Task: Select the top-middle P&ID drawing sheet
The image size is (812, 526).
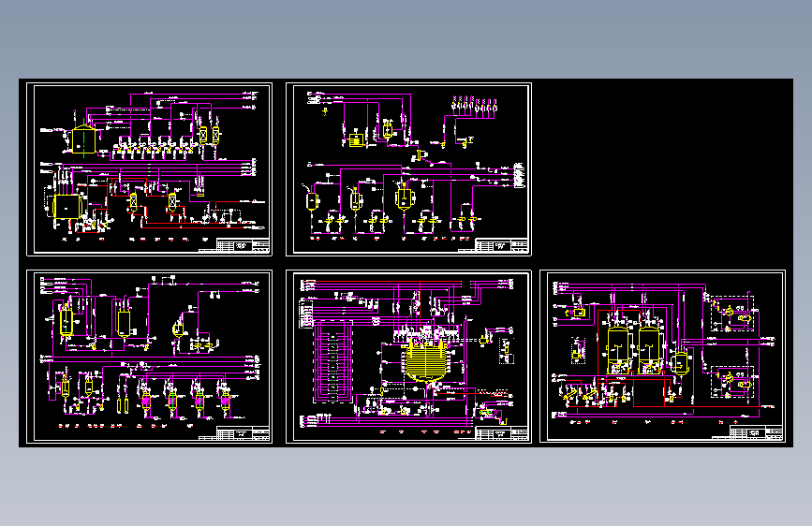Action: pos(408,169)
